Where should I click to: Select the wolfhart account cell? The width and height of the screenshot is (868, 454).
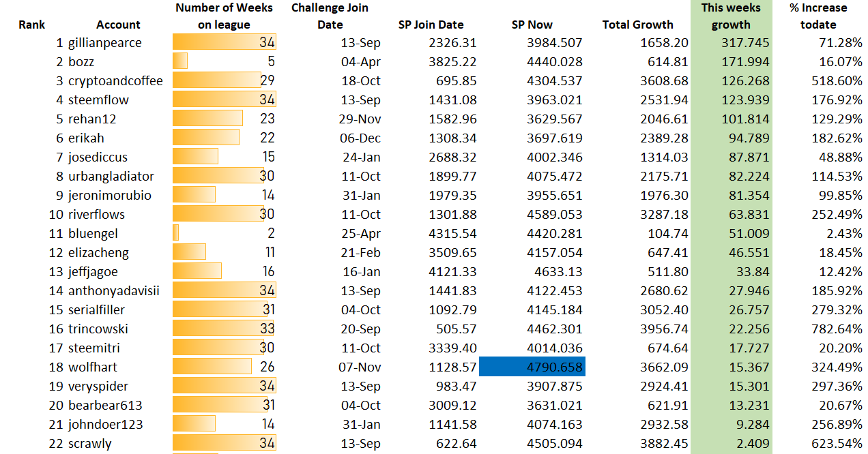pyautogui.click(x=93, y=367)
